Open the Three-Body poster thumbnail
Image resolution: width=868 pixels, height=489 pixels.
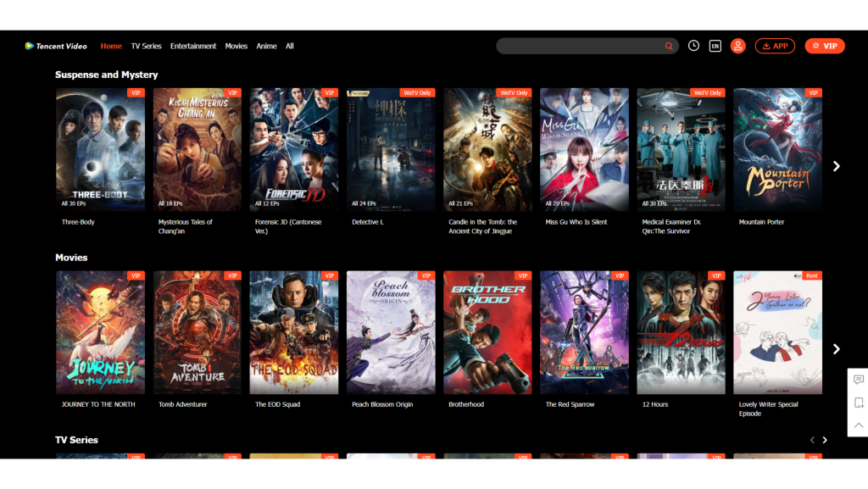[x=100, y=149]
